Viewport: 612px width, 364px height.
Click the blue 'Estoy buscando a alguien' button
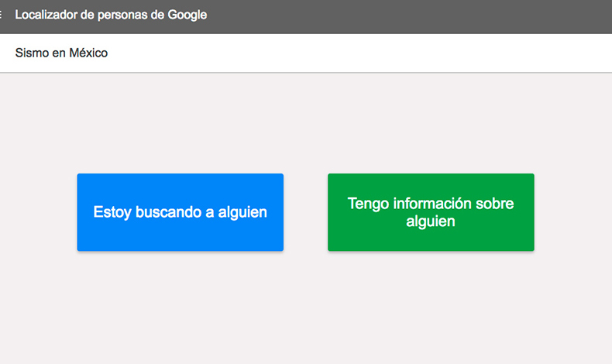pyautogui.click(x=180, y=212)
